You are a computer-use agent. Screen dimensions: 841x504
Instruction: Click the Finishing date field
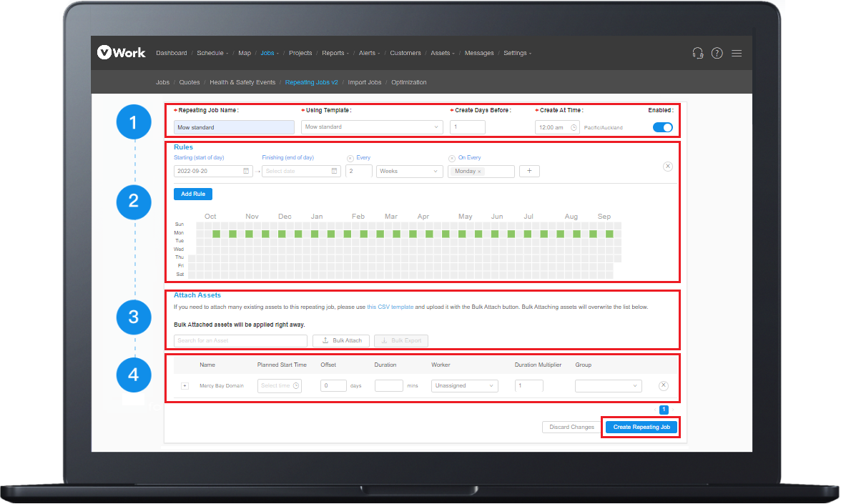(x=301, y=171)
